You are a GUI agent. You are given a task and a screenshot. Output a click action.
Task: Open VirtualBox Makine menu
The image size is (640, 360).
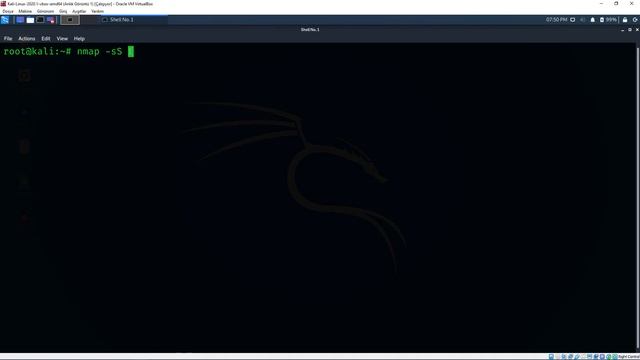(x=25, y=11)
